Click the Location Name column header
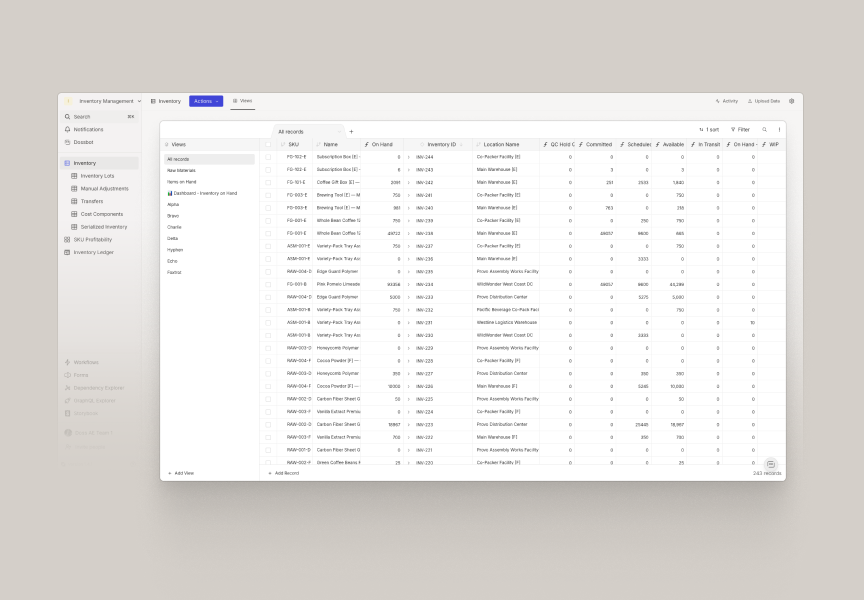Screen dimensions: 864x600 pos(506,144)
